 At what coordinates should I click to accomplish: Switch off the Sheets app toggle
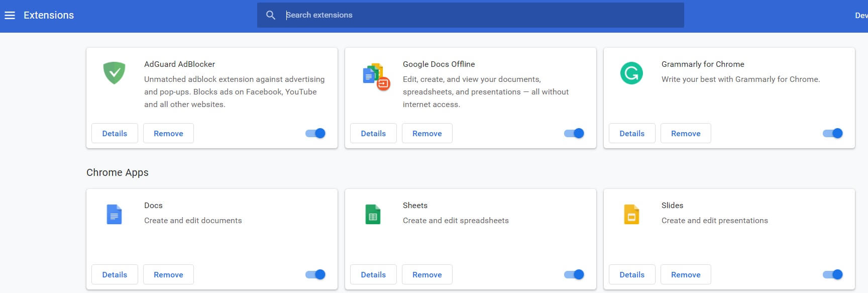coord(574,274)
